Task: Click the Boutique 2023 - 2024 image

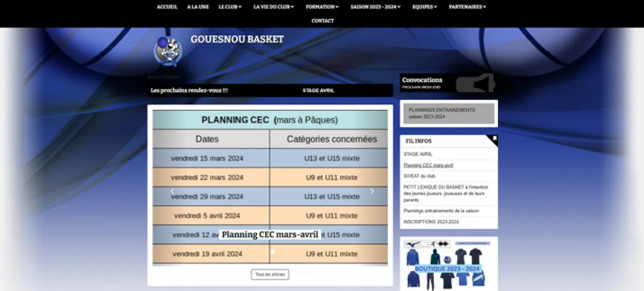Action: click(448, 264)
